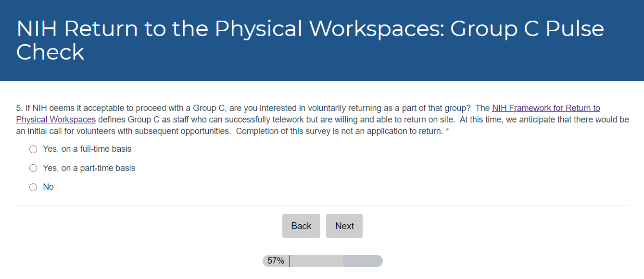Select the "No" radio button
This screenshot has height=279, width=644.
click(33, 187)
